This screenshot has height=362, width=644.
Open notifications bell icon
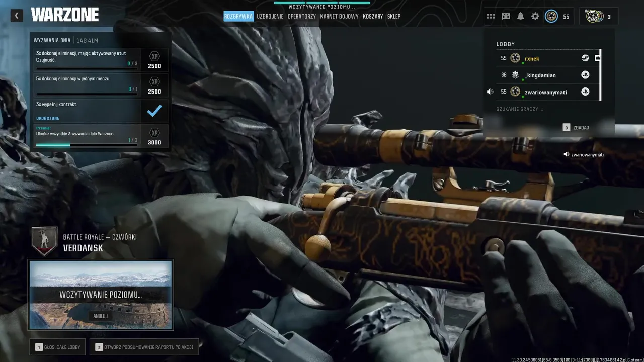520,16
